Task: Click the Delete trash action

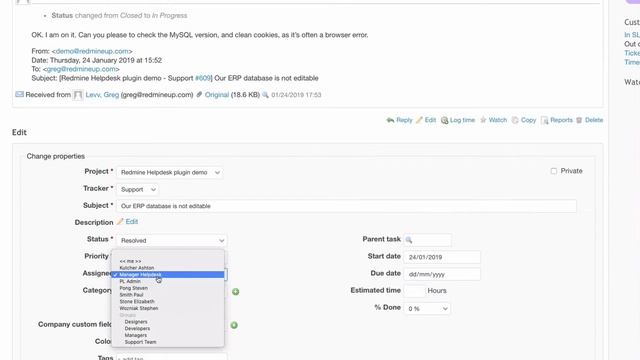Action: pos(589,120)
